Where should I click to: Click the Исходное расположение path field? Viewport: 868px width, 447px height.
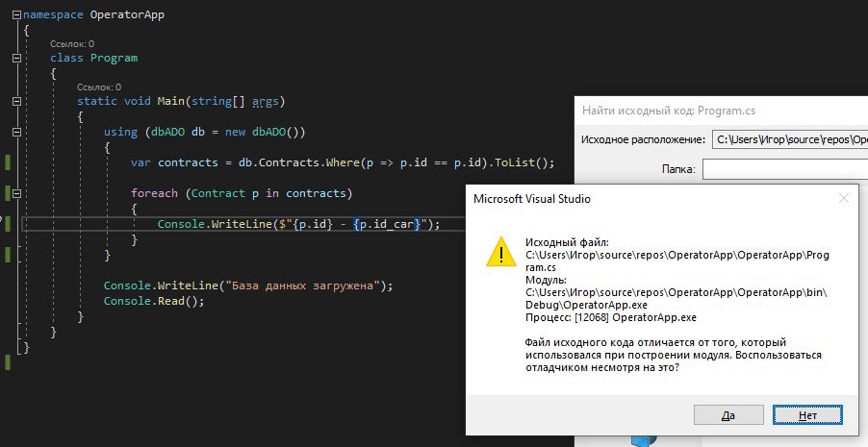pos(790,139)
